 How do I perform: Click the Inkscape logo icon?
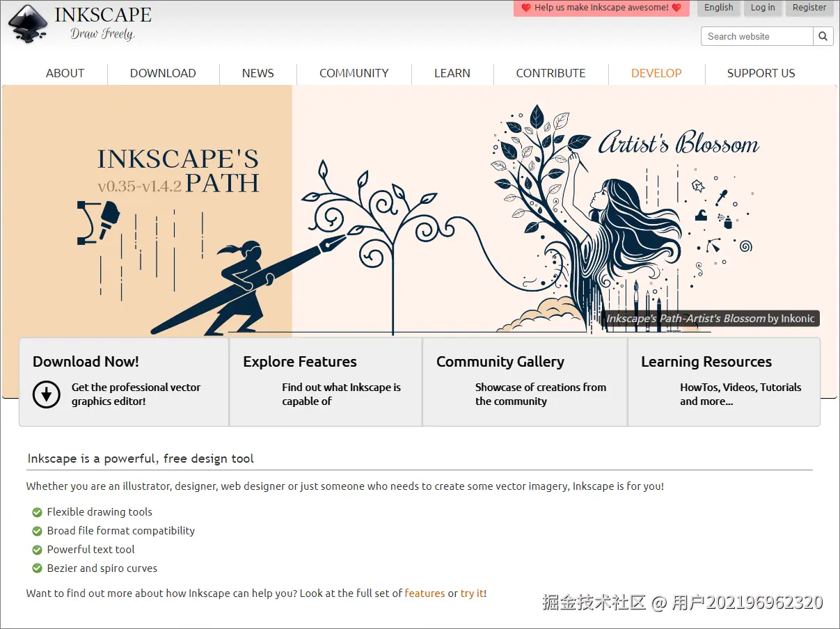pos(28,24)
